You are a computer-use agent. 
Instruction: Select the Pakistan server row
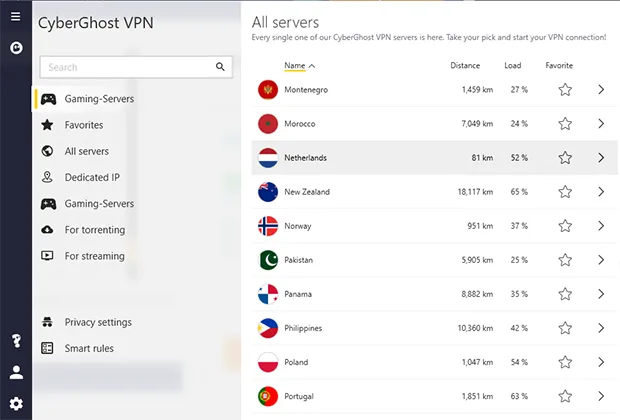tap(435, 260)
